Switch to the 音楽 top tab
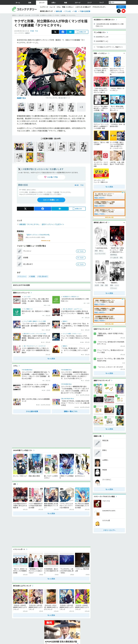The width and height of the screenshot is (138, 644). point(30,2)
